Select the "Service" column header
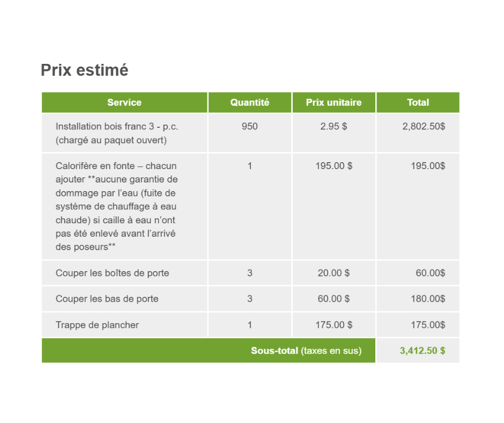This screenshot has height=423, width=504. tap(124, 103)
